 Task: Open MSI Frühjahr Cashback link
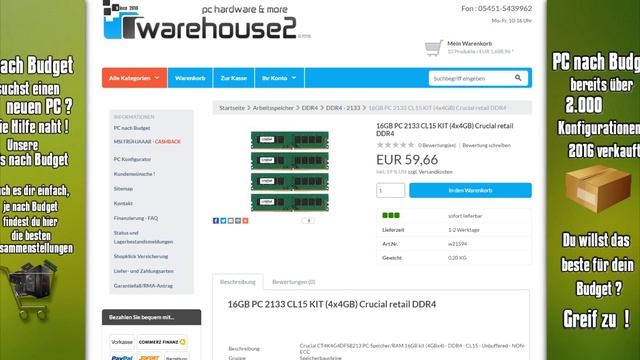147,142
